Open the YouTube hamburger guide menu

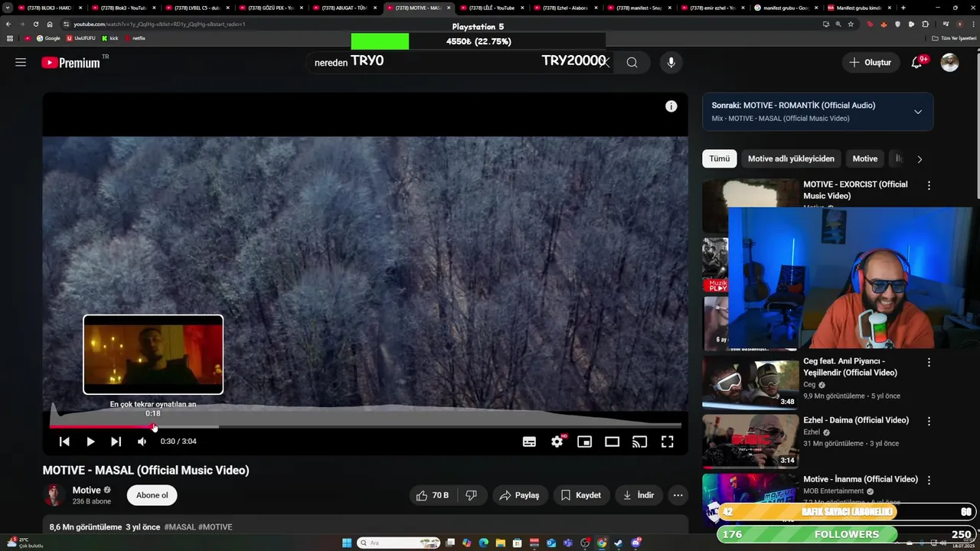pos(21,62)
